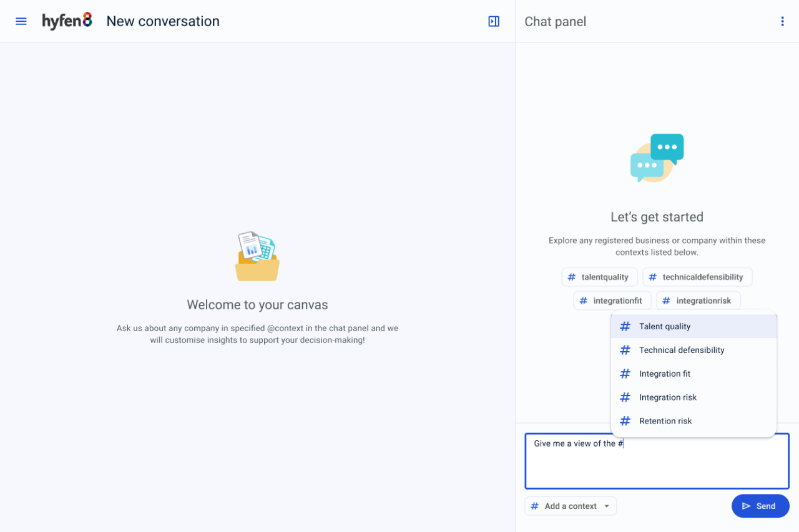The height and width of the screenshot is (532, 799).
Task: Click the Chat panel heading
Action: [556, 21]
